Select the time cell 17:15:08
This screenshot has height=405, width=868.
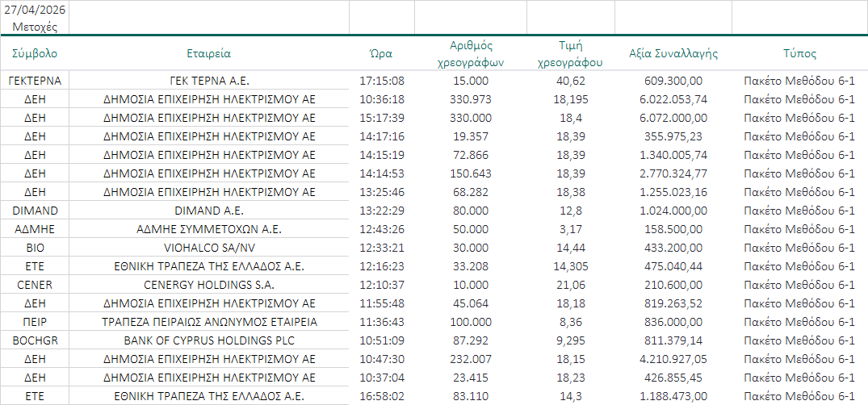pyautogui.click(x=381, y=81)
